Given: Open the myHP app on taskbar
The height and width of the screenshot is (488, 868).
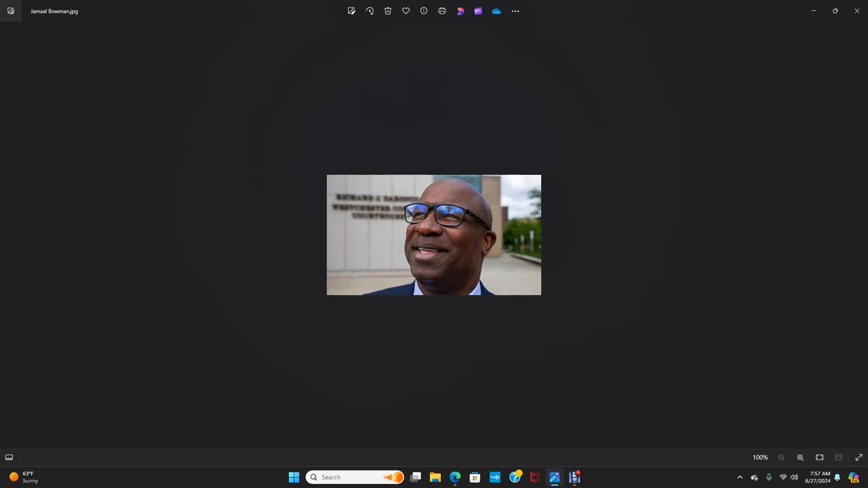Looking at the screenshot, I should pyautogui.click(x=495, y=477).
